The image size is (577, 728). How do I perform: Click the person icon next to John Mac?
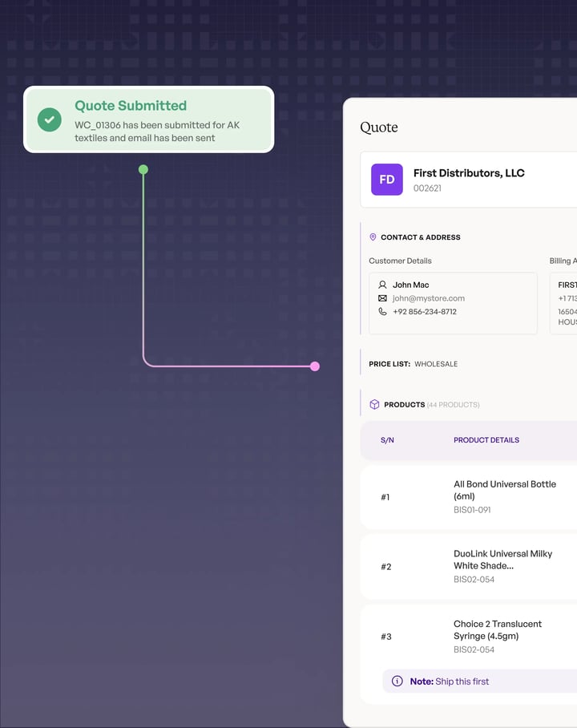pos(382,285)
